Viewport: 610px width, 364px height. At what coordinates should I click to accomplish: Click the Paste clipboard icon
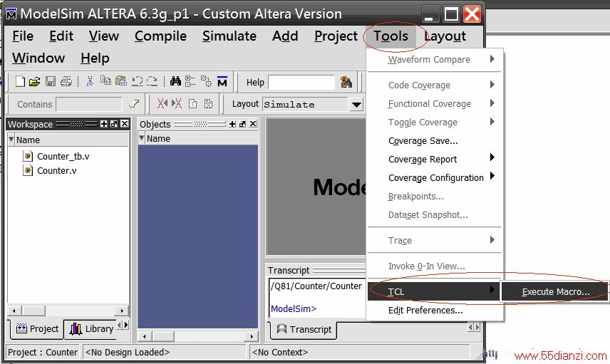pos(121,81)
